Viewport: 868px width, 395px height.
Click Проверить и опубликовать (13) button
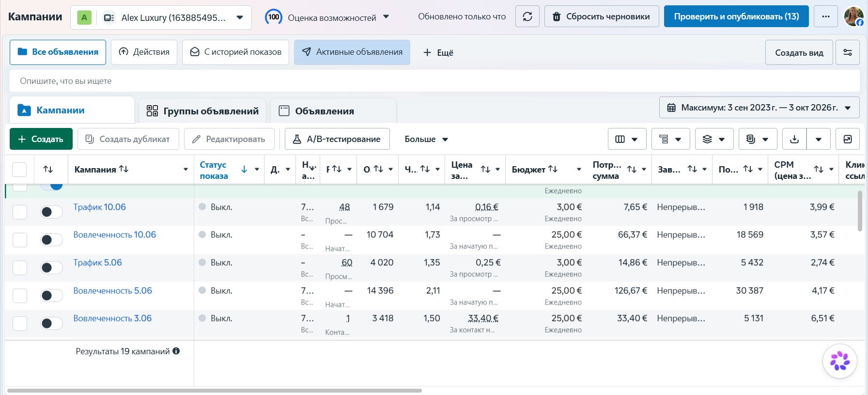point(736,16)
